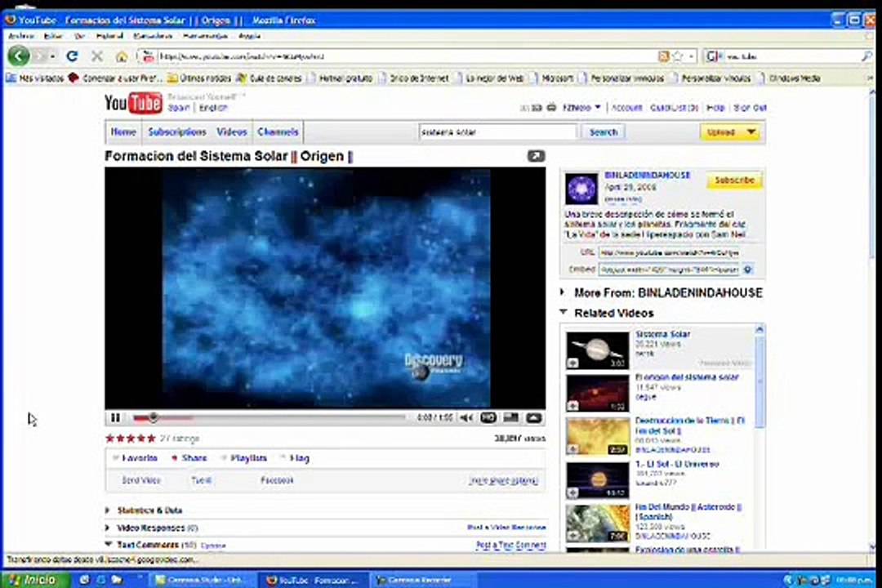Open Windows Inicio start button
This screenshot has height=588, width=882.
(x=35, y=580)
